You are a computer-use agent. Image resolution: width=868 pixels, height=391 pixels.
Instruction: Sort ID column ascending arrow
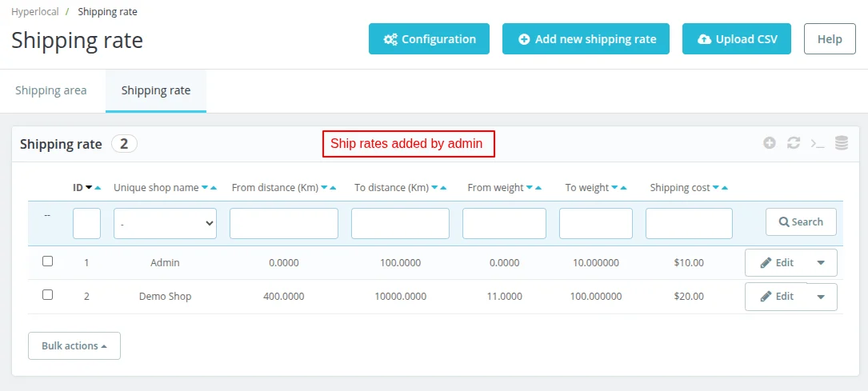(98, 188)
